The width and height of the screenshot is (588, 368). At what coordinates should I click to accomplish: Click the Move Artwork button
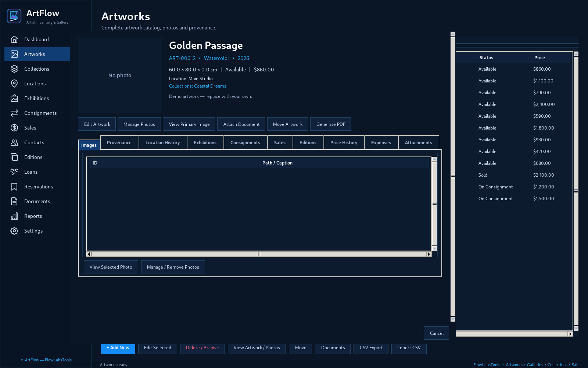pos(288,124)
